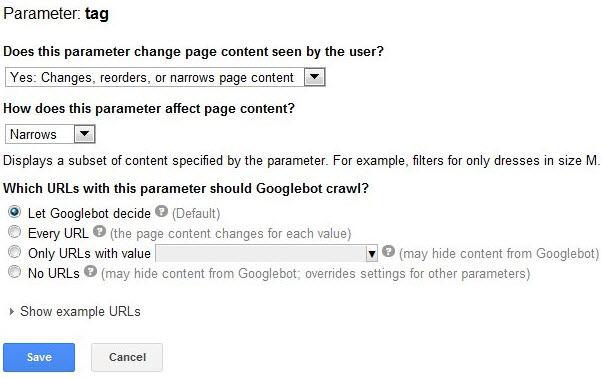Choose the No URLs radio button
This screenshot has height=379, width=602.
point(15,272)
